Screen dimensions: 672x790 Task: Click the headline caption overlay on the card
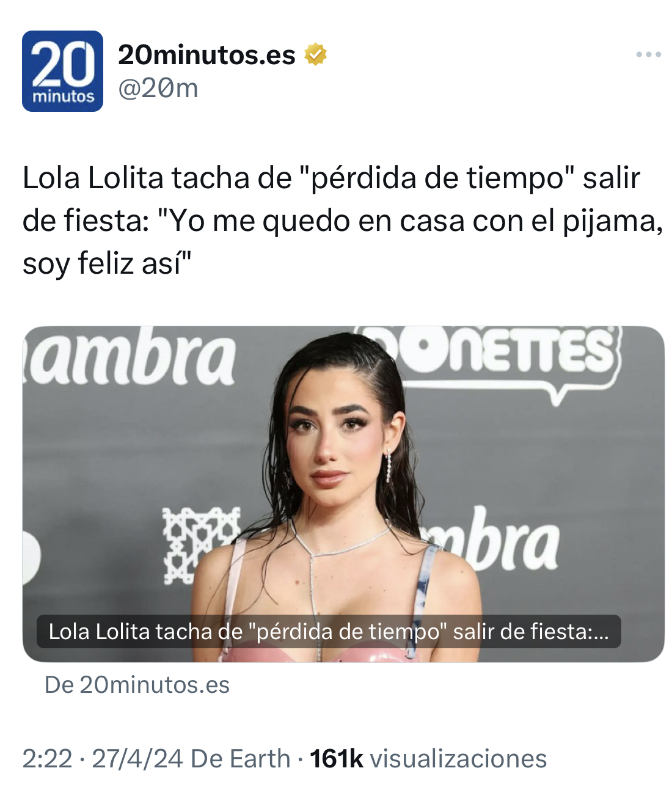(x=329, y=631)
